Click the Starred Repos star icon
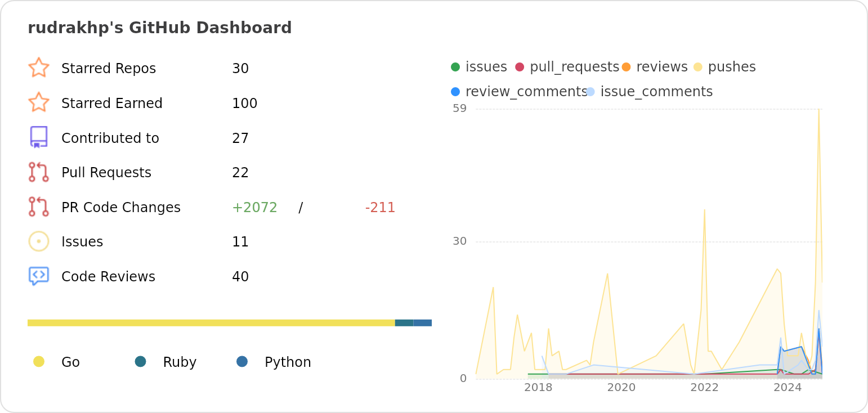This screenshot has height=413, width=868. click(39, 68)
